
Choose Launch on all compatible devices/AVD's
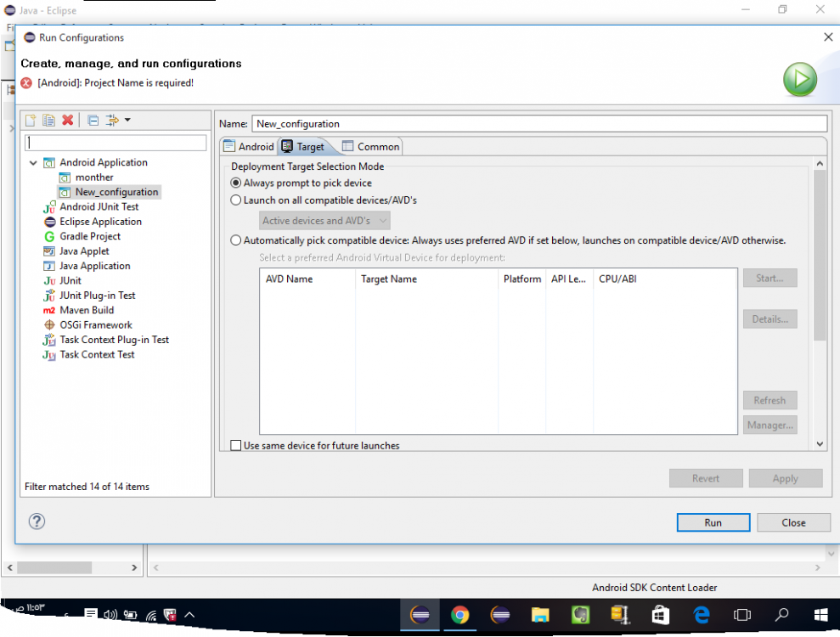coord(236,200)
